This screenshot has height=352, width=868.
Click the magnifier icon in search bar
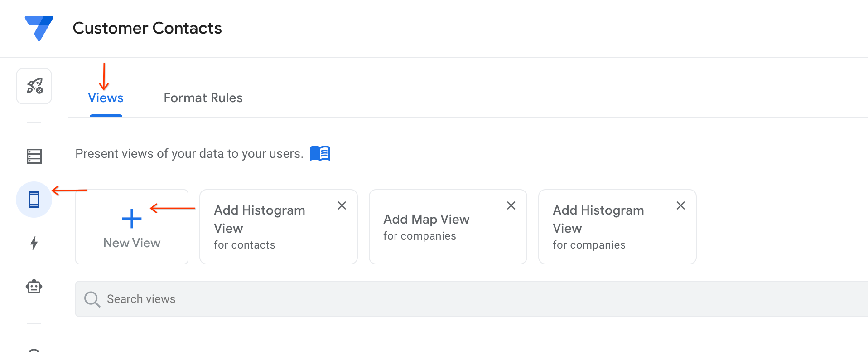click(x=92, y=299)
